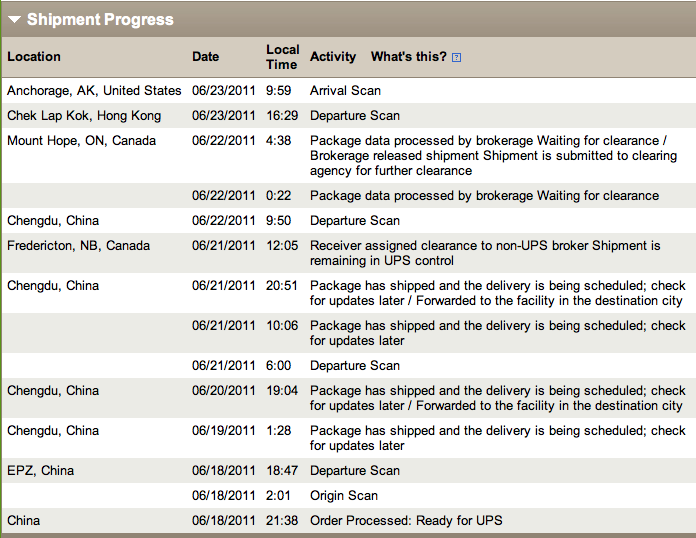Click the 21:38 local time cell
This screenshot has width=696, height=538.
pos(281,521)
